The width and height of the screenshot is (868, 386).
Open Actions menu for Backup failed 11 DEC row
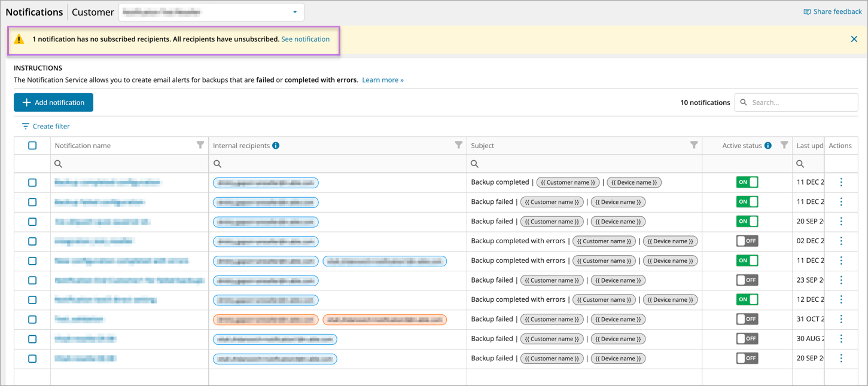point(841,202)
